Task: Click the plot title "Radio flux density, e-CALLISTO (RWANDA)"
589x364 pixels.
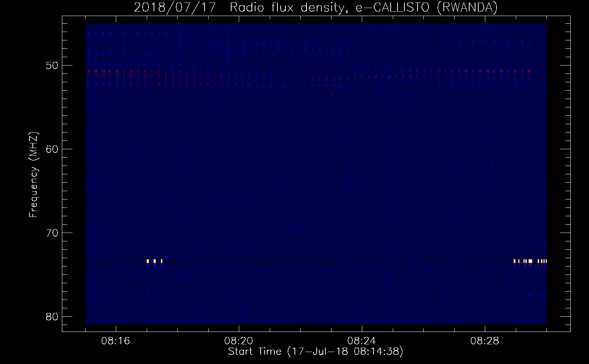Action: point(364,7)
